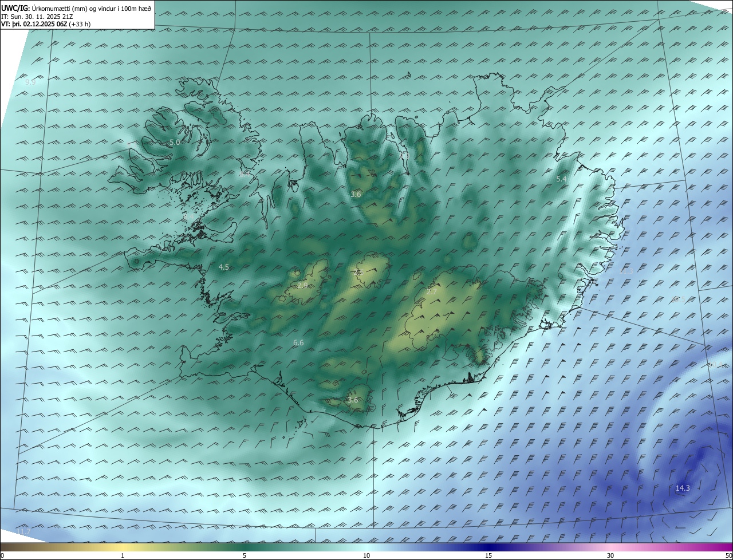Click the 9.9 value label on the map
Image resolution: width=733 pixels, height=560 pixels.
click(x=30, y=82)
